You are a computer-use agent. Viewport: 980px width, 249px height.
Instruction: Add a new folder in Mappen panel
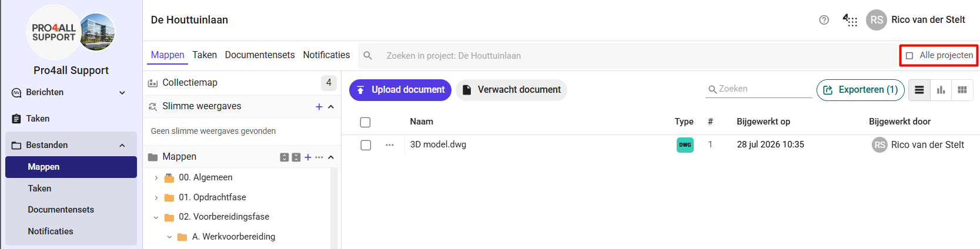307,157
